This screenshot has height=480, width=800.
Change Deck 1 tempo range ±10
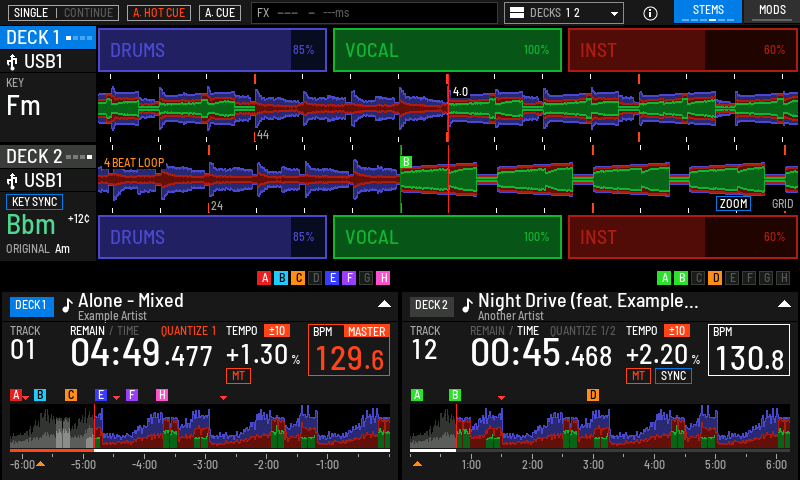click(x=277, y=331)
